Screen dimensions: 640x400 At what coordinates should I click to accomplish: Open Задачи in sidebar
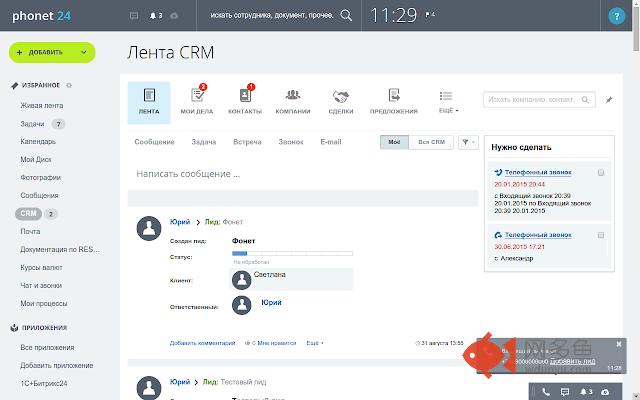tap(32, 124)
